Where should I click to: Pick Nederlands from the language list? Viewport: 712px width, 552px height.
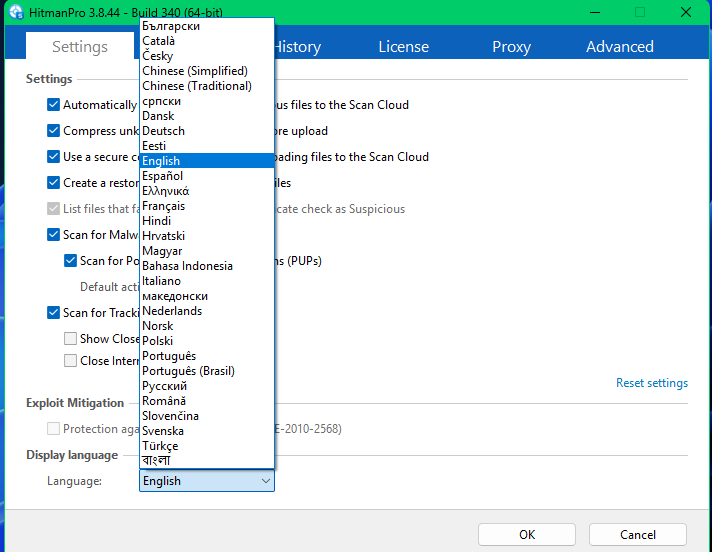click(x=207, y=310)
